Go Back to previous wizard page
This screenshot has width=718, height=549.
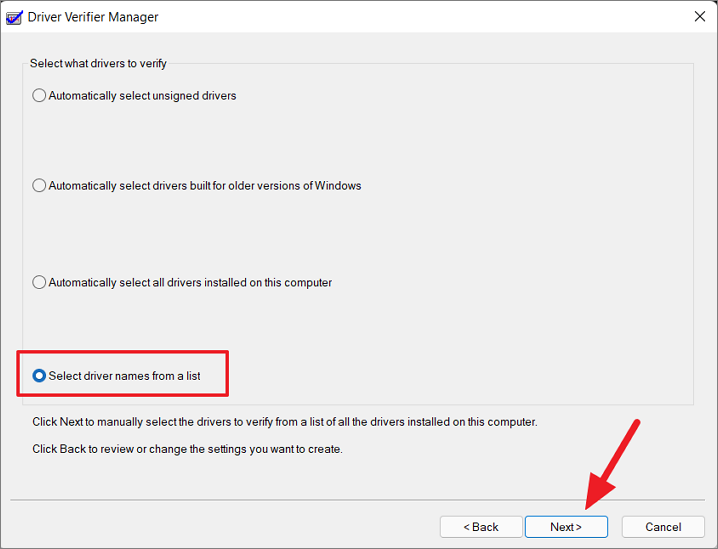[x=481, y=527]
